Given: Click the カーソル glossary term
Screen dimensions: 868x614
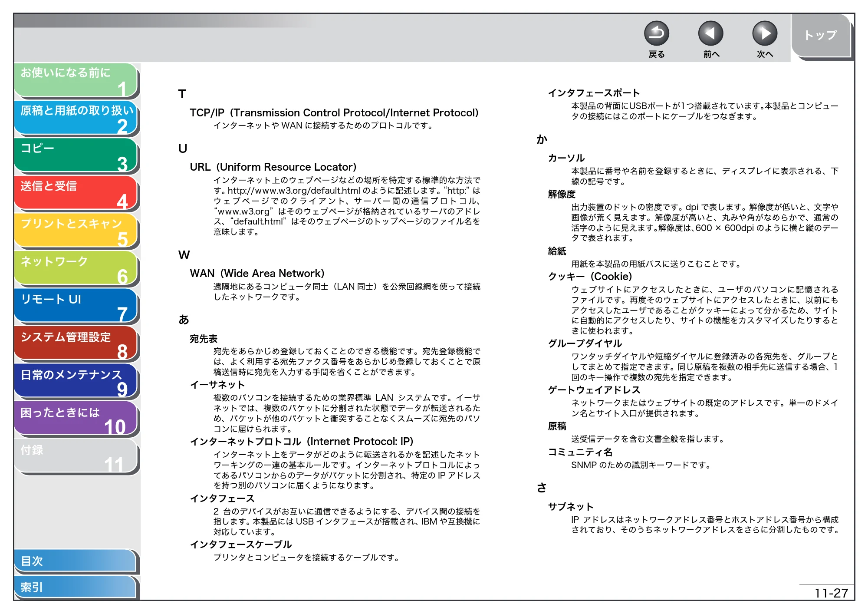Looking at the screenshot, I should click(x=566, y=158).
